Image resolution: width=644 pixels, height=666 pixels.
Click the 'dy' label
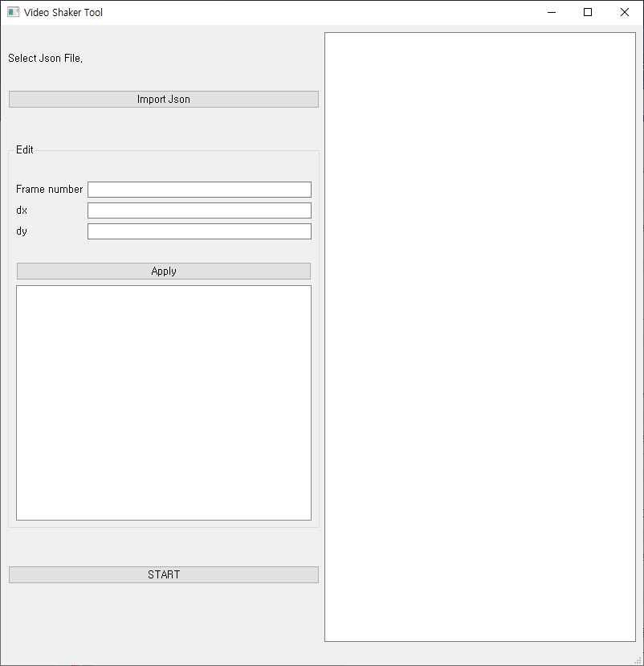click(22, 231)
